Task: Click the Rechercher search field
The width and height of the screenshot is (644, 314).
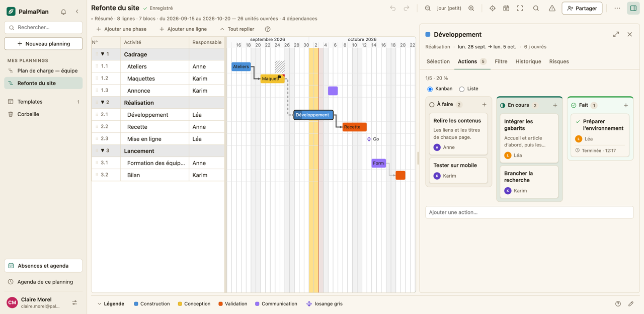Action: click(x=43, y=27)
